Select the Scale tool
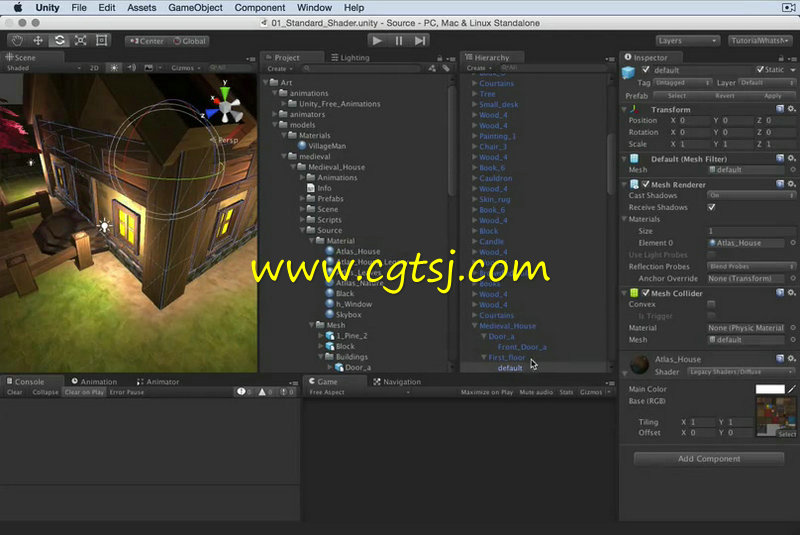800x535 pixels. tap(81, 40)
